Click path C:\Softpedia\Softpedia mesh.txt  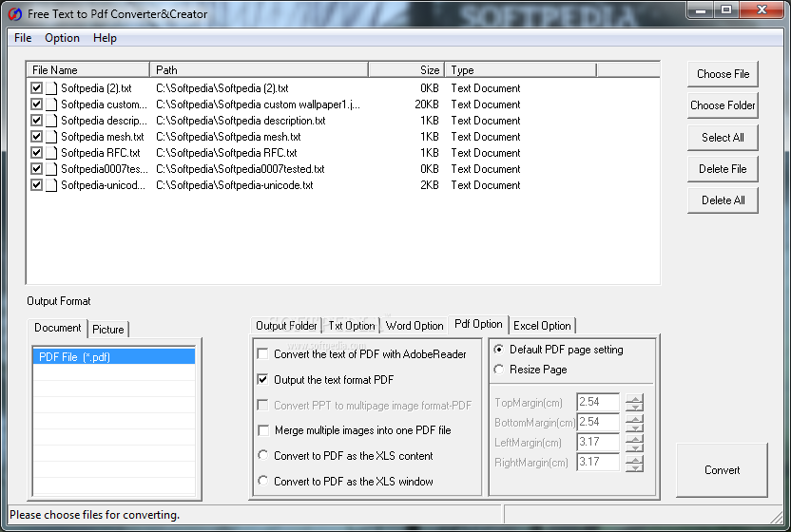[228, 137]
